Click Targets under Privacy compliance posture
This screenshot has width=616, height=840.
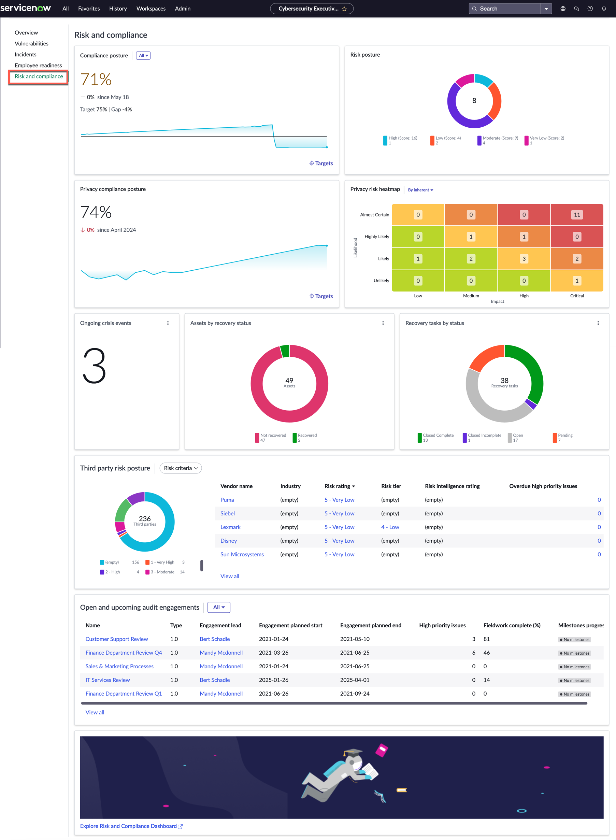(x=321, y=296)
